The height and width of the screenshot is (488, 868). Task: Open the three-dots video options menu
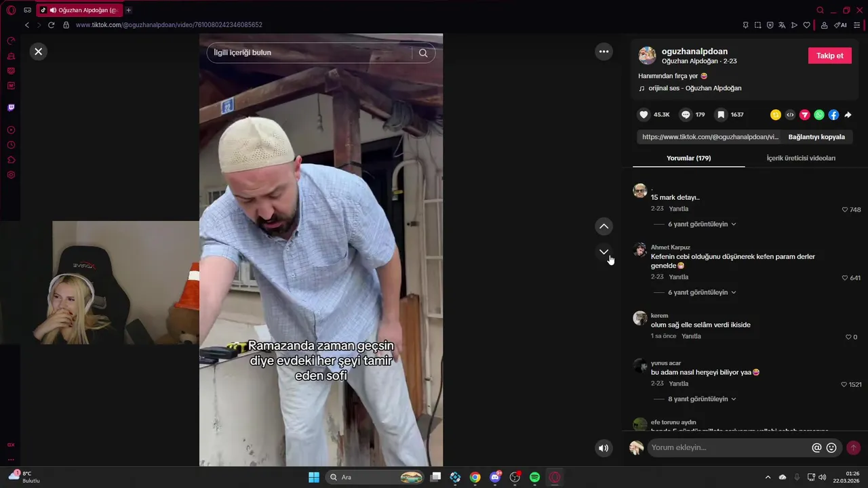tap(604, 52)
